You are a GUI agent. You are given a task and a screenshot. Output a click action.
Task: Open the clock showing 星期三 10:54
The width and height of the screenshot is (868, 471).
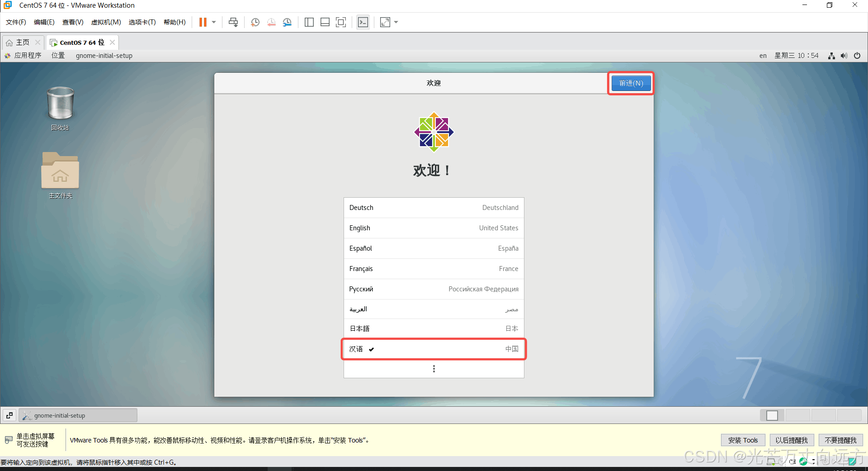pyautogui.click(x=797, y=55)
